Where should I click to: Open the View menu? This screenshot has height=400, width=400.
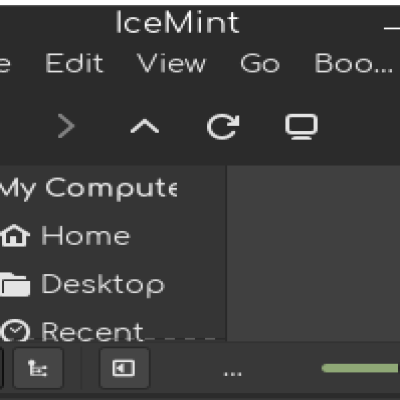171,63
